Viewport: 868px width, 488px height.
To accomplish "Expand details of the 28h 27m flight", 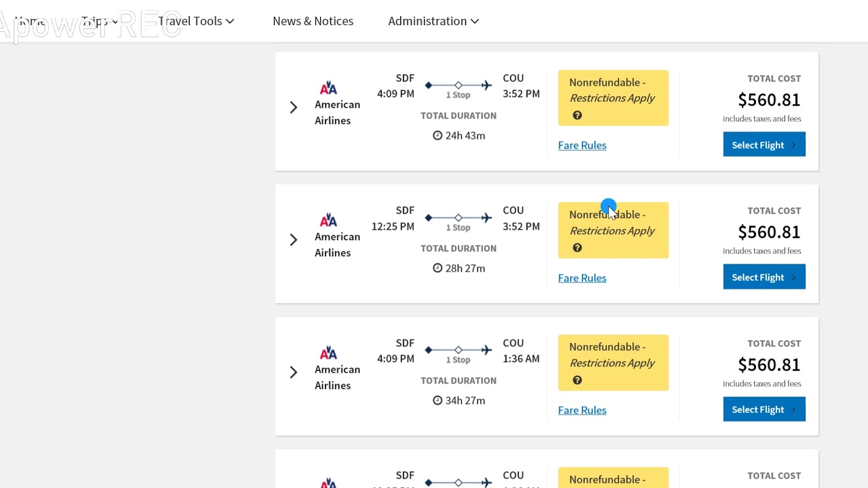I will coord(294,240).
